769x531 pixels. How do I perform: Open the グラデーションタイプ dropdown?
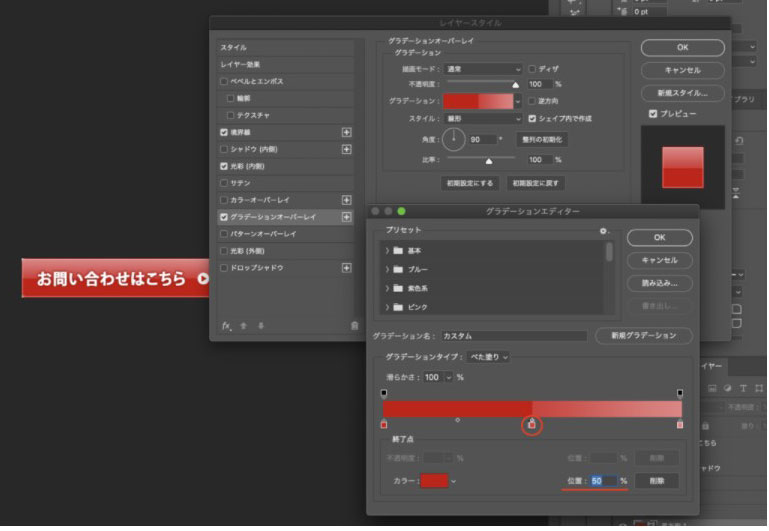tap(490, 357)
